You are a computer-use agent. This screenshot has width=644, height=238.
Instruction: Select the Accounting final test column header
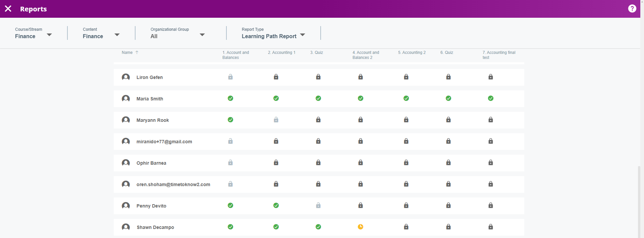point(498,55)
